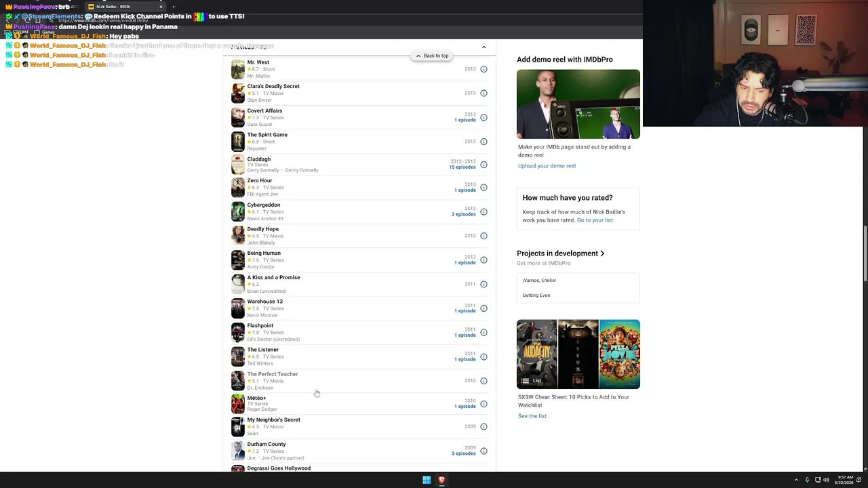Viewport: 868px width, 488px height.
Task: Click Brave browser taskbar icon
Action: click(441, 480)
